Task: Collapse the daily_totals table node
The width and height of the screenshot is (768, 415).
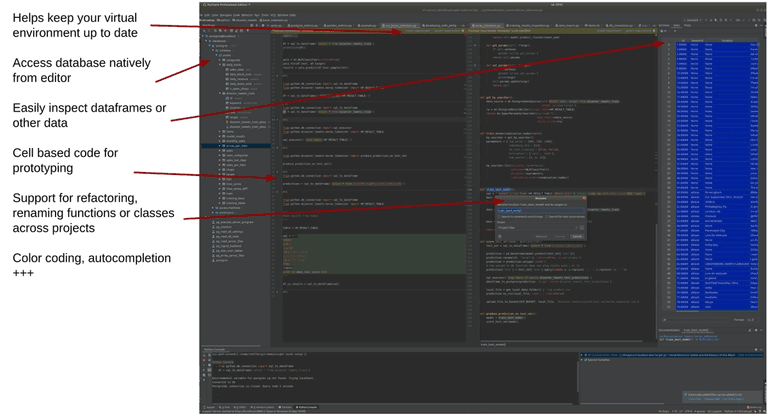Action: click(220, 65)
